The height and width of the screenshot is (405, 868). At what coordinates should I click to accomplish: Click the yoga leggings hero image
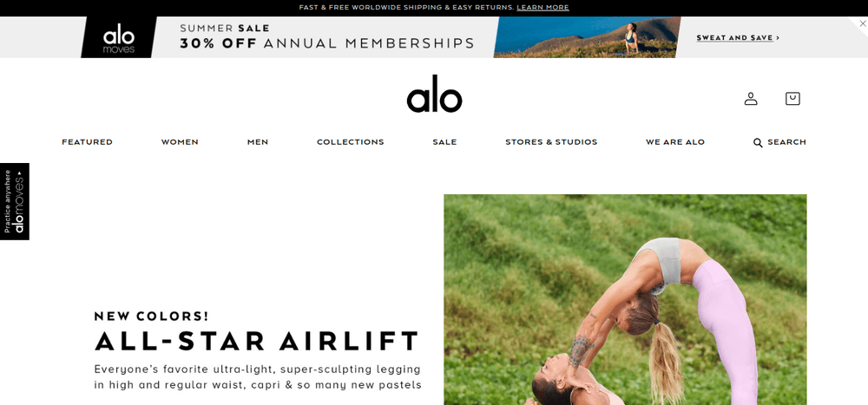tap(625, 299)
